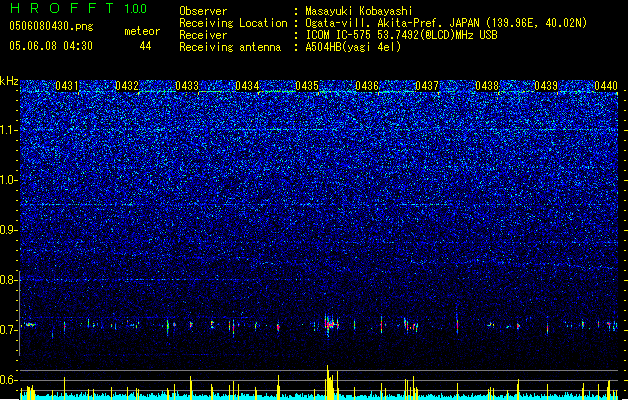
Task: Select the file name 0506080430.png
Action: (x=51, y=26)
